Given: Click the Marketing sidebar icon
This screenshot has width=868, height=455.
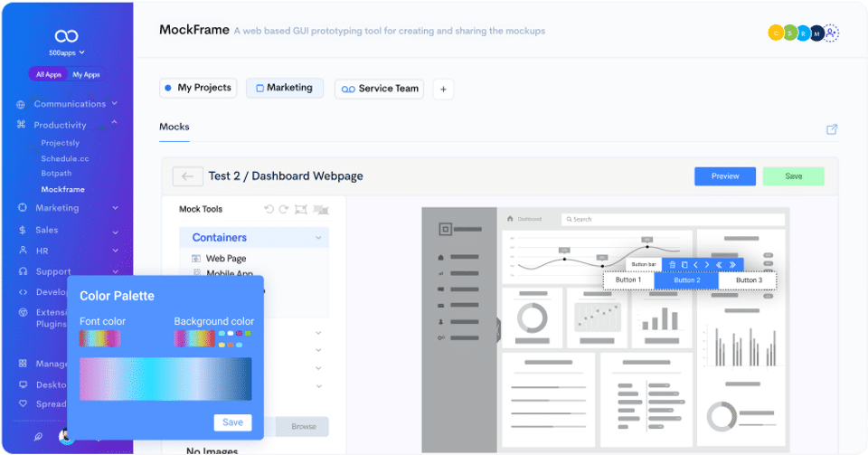Looking at the screenshot, I should tap(22, 207).
